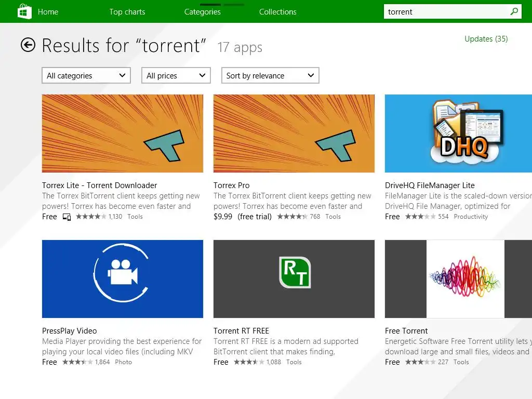Click the DriveHQ FileManager star rating

pos(420,217)
